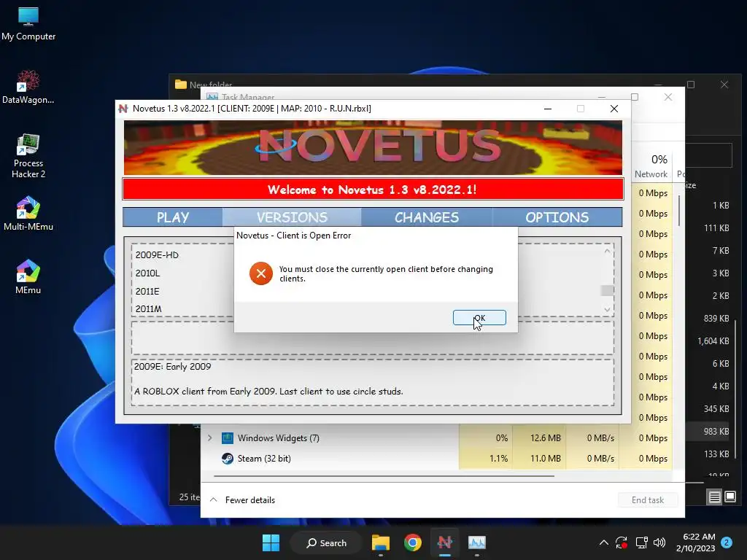Select the 2009E-HD client in the list
Image resolution: width=747 pixels, height=560 pixels.
point(157,254)
